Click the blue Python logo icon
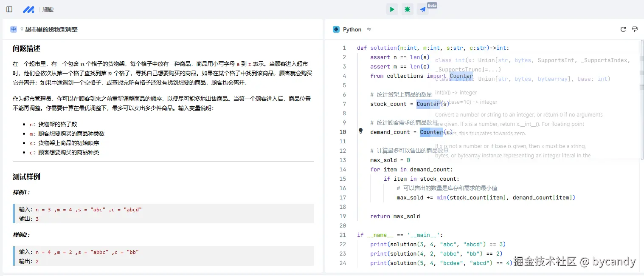This screenshot has height=276, width=644. coord(336,29)
